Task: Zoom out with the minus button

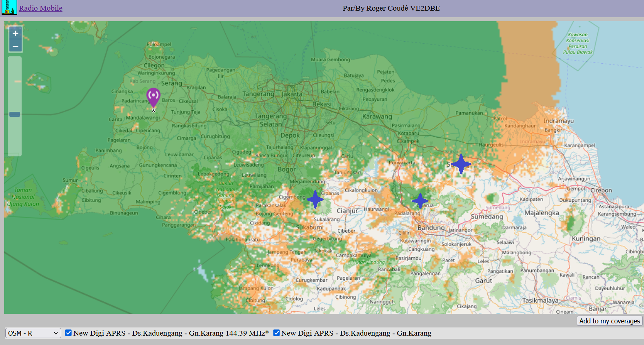Action: click(16, 46)
